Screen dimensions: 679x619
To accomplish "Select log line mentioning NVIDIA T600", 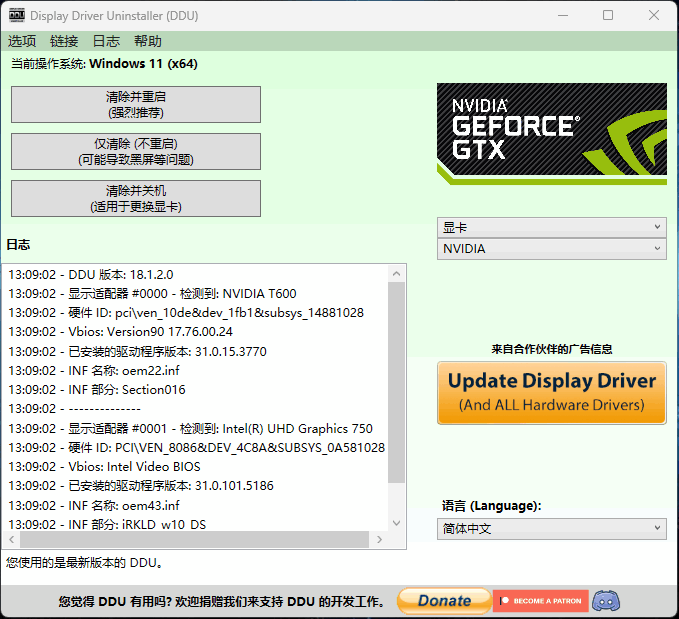I will point(152,294).
